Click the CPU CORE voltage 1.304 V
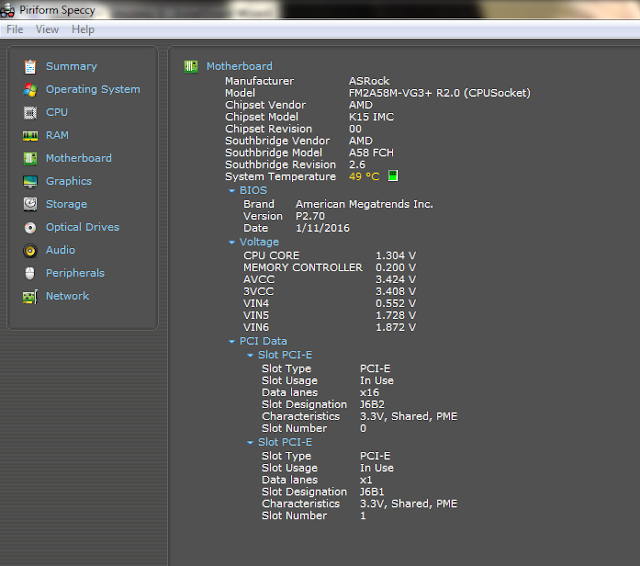 tap(396, 255)
